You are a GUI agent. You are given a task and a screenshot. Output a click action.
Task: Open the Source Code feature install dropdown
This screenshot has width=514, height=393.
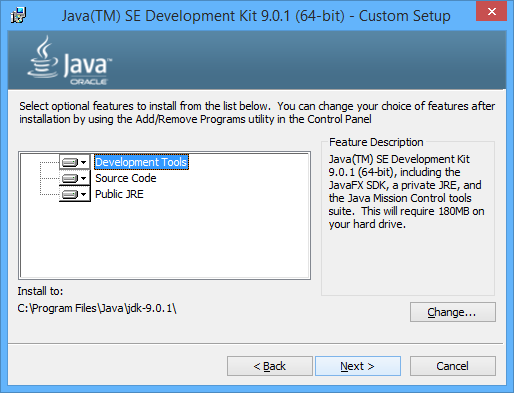(75, 178)
